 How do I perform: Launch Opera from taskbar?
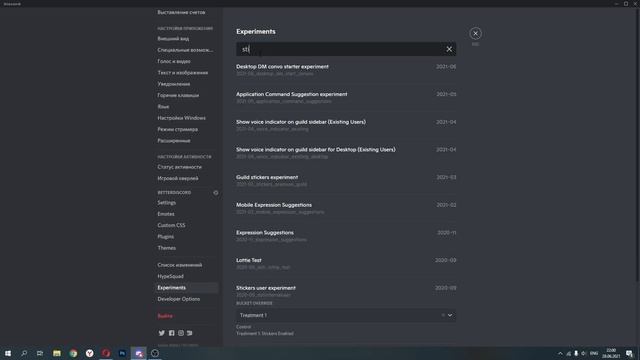106,353
